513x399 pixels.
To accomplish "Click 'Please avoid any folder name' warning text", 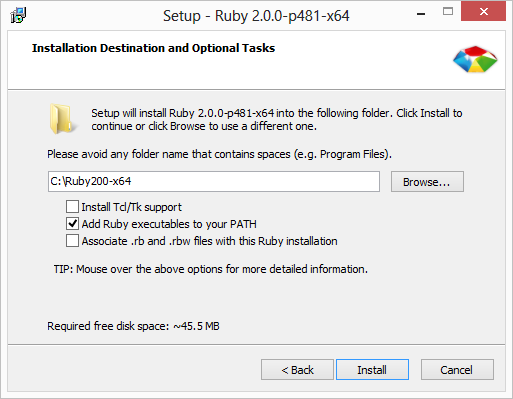I will [219, 154].
